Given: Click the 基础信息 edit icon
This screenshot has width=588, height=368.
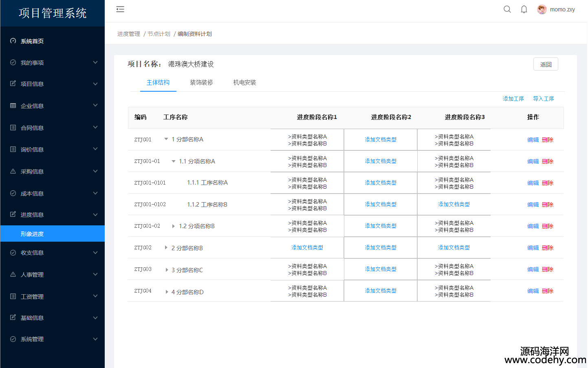Looking at the screenshot, I should coord(13,317).
